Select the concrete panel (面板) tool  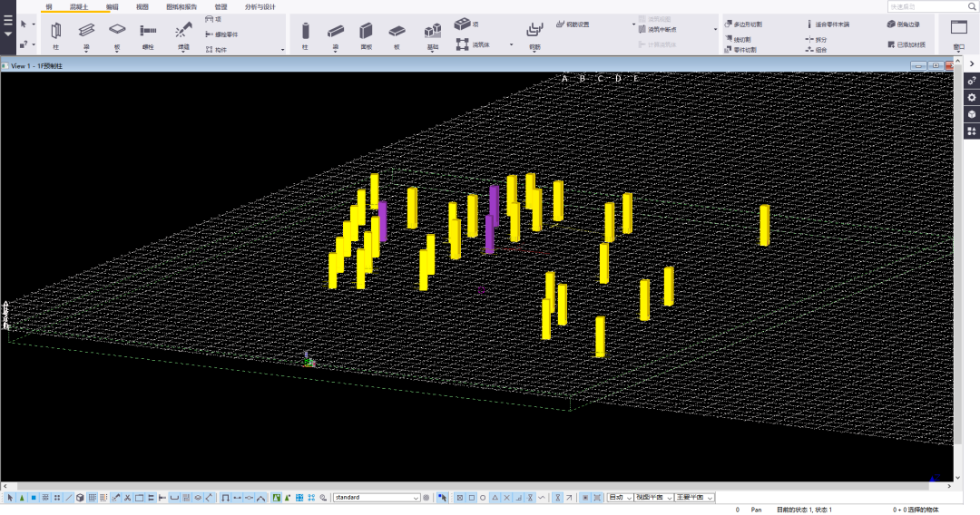[366, 32]
